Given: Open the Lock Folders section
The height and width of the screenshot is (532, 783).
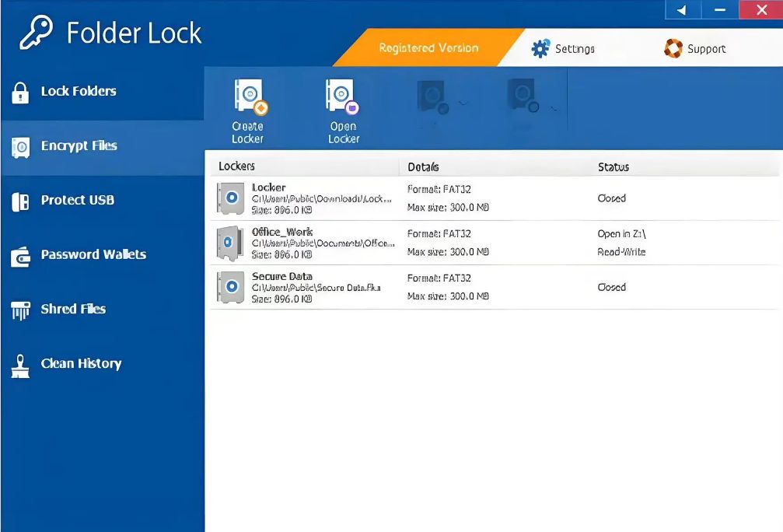Looking at the screenshot, I should click(x=102, y=92).
